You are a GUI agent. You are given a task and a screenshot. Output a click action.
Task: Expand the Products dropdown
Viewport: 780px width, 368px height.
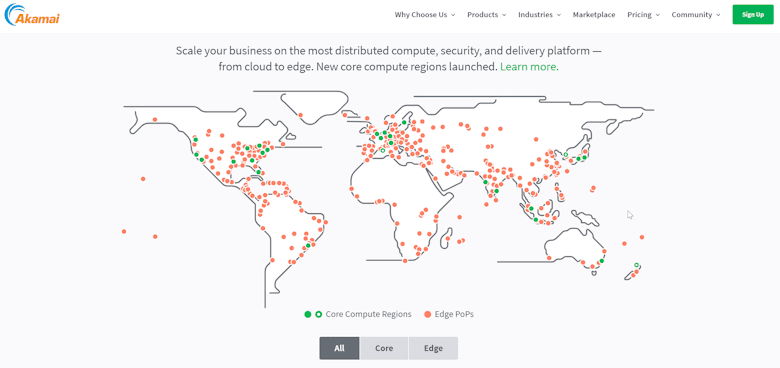tap(487, 14)
